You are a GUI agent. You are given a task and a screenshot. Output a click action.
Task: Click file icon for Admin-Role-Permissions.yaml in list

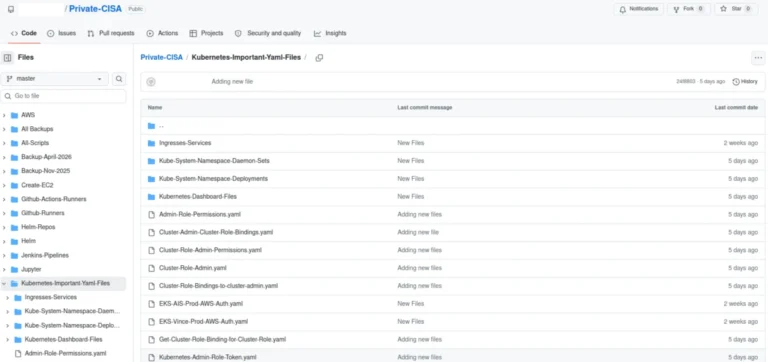(151, 215)
